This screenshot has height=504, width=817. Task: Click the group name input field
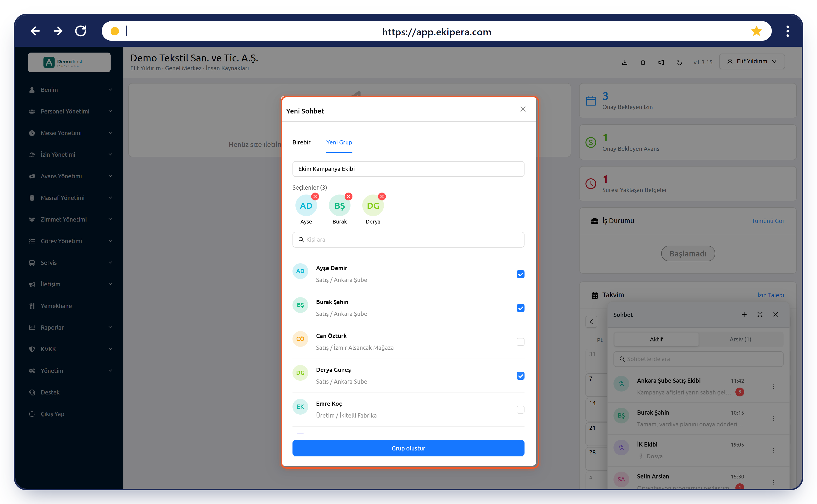(408, 169)
